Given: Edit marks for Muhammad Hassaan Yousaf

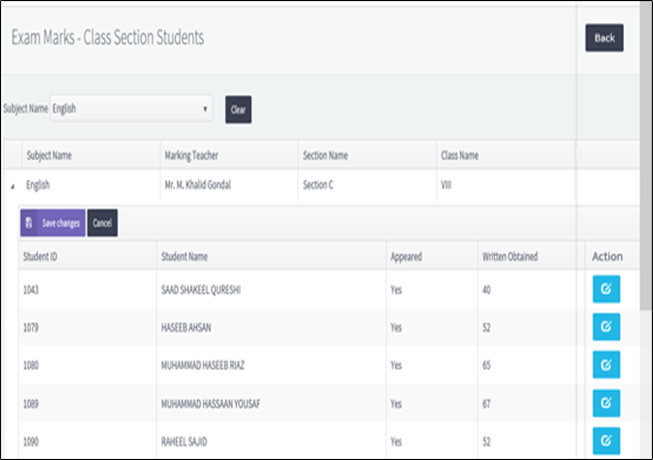Looking at the screenshot, I should pyautogui.click(x=606, y=401).
